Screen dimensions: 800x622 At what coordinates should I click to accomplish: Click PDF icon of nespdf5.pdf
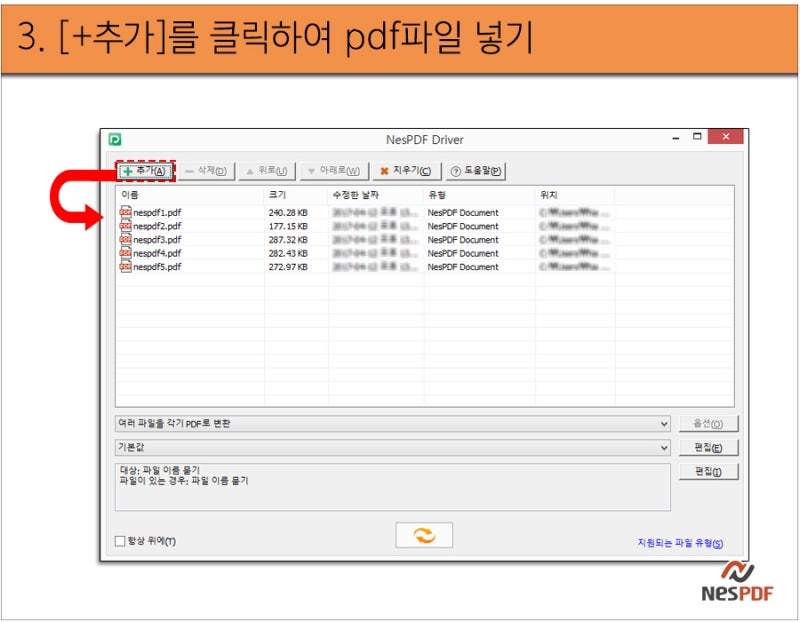pyautogui.click(x=125, y=266)
